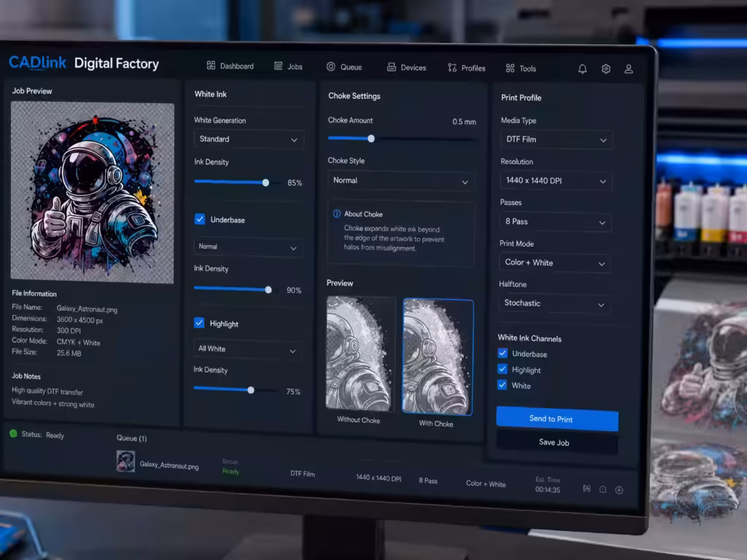The image size is (747, 560).
Task: Click the bow-tie shaped icon in queue row
Action: 587,489
